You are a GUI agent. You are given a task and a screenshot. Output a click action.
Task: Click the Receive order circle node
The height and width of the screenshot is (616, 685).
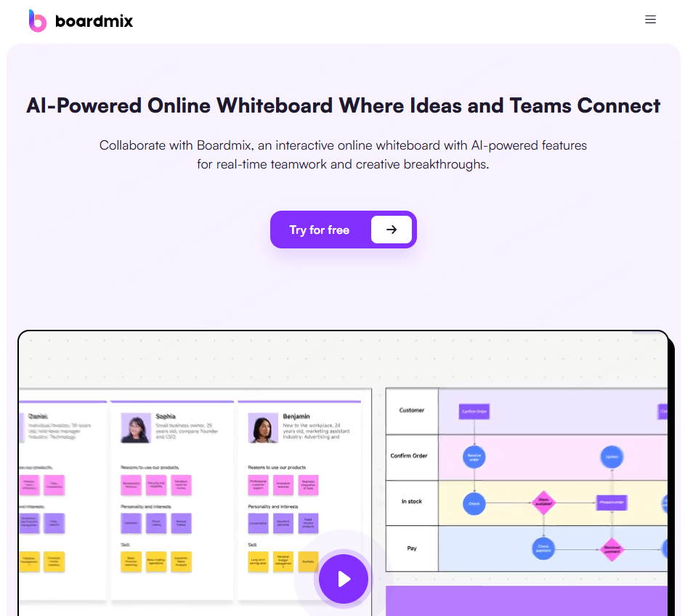pos(474,457)
